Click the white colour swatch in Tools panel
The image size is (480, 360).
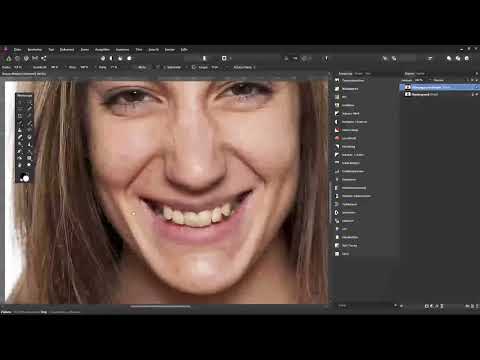(26, 178)
